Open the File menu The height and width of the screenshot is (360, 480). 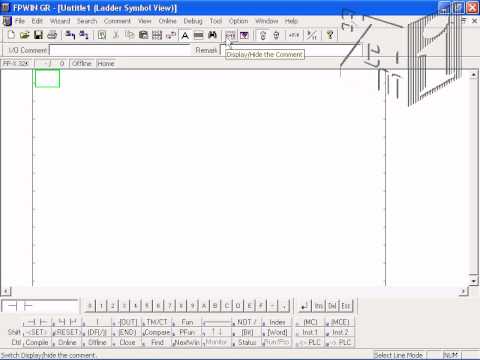20,21
